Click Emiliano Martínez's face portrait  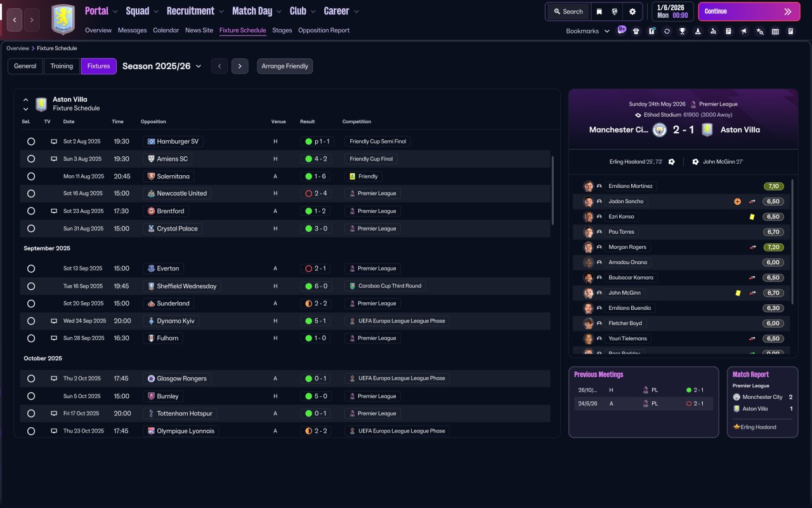(589, 186)
